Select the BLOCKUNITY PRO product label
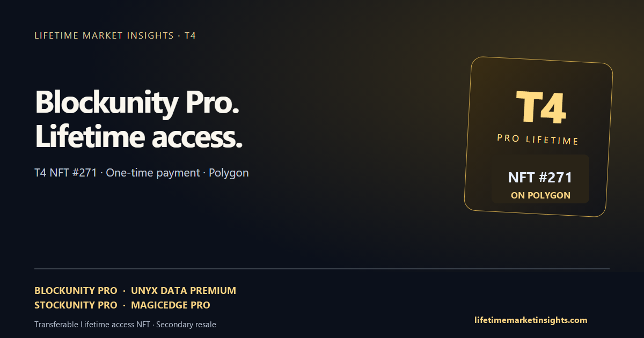This screenshot has height=338, width=644. pyautogui.click(x=76, y=291)
